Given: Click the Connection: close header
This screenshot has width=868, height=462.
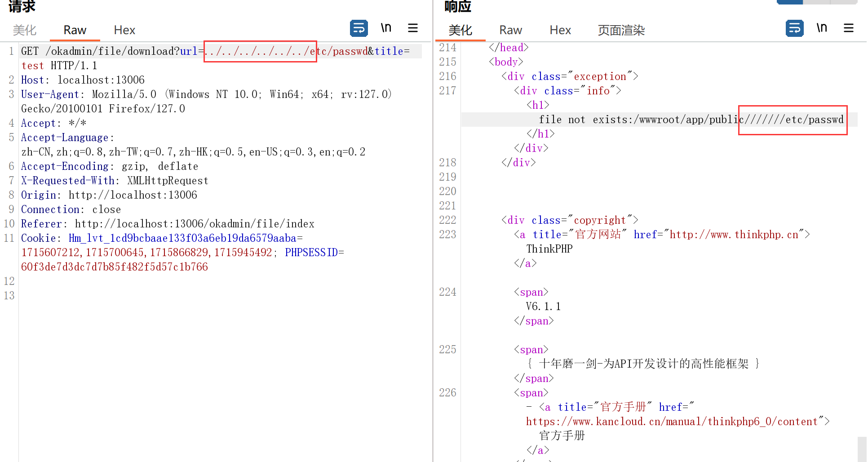Looking at the screenshot, I should click(x=71, y=209).
